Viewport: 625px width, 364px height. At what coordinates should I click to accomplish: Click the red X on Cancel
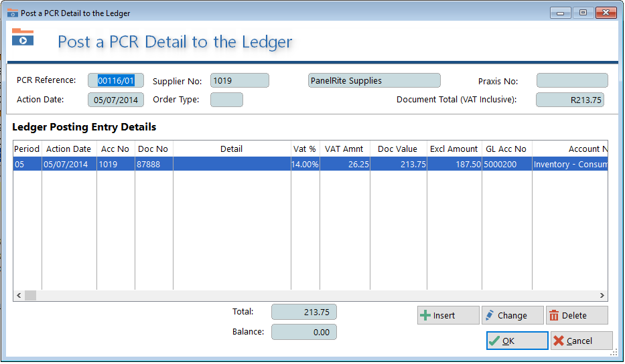[x=559, y=341]
